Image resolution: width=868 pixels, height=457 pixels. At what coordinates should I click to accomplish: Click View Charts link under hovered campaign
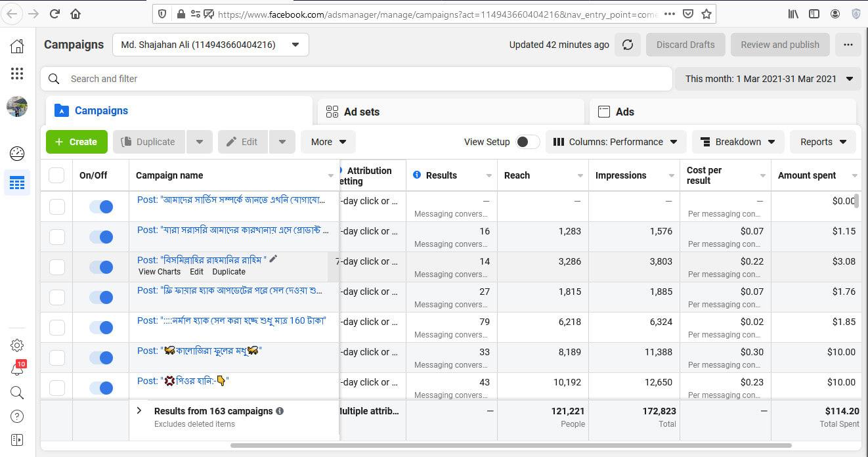160,272
